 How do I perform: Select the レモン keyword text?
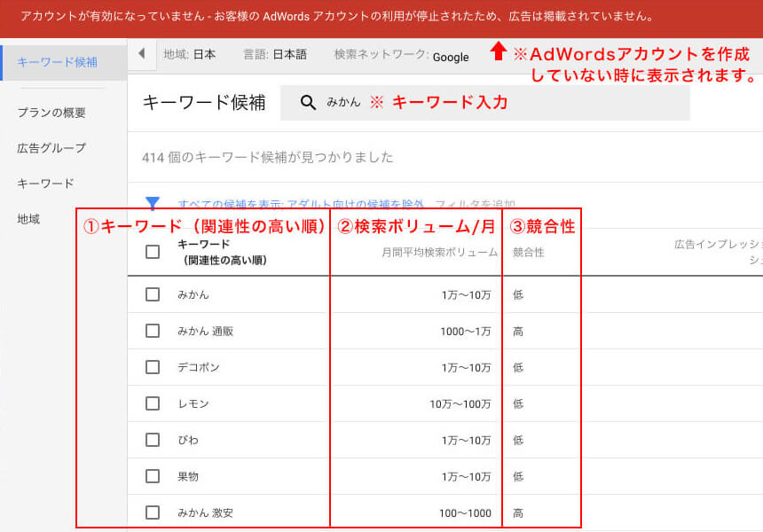point(193,403)
